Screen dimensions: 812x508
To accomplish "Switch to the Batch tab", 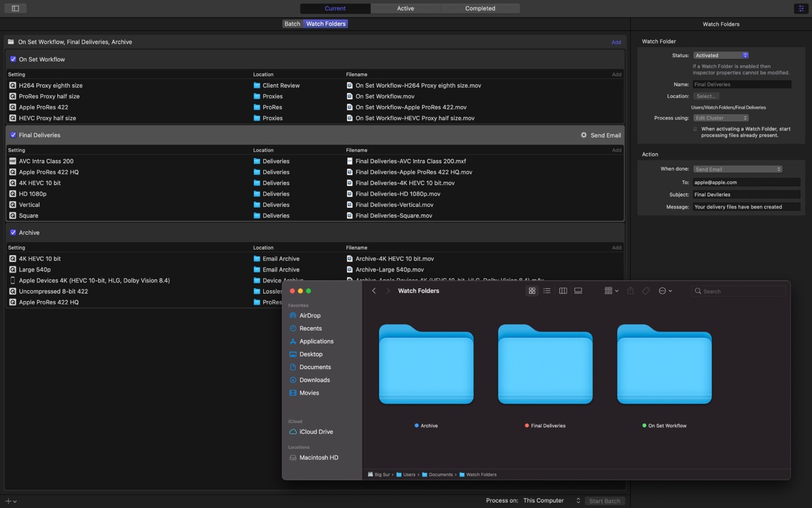I will (292, 23).
